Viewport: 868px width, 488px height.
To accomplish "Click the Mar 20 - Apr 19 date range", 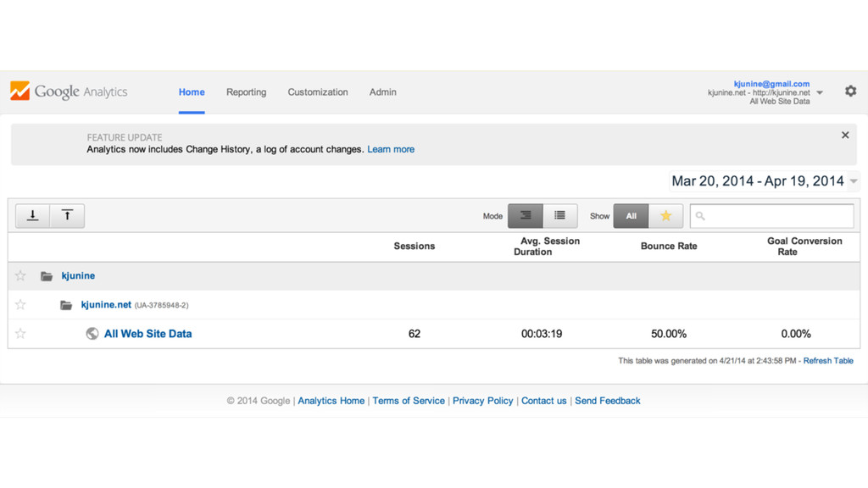I will pos(757,181).
